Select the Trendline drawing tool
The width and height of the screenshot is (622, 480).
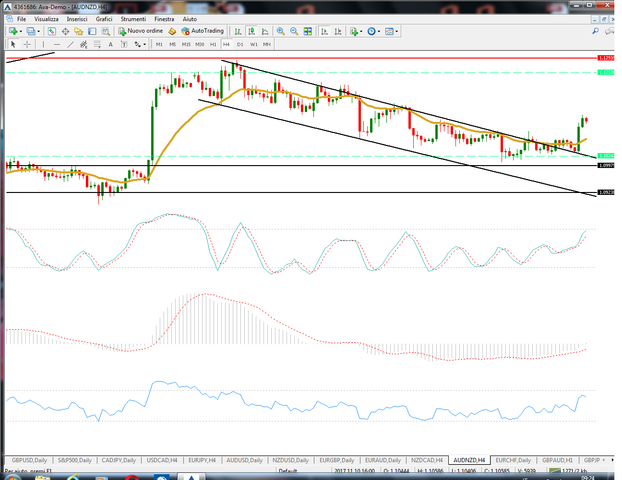point(70,44)
